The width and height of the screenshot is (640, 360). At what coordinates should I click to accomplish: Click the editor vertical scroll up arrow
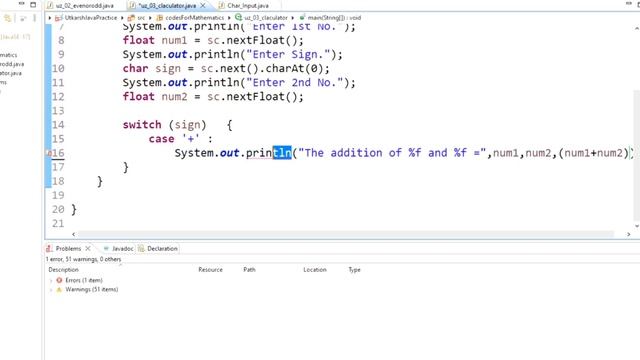[637, 29]
